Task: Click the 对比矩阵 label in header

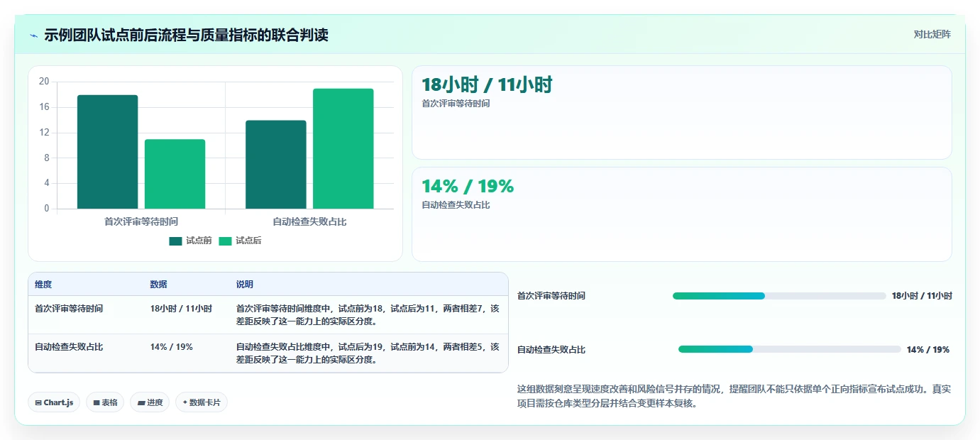Action: 932,34
